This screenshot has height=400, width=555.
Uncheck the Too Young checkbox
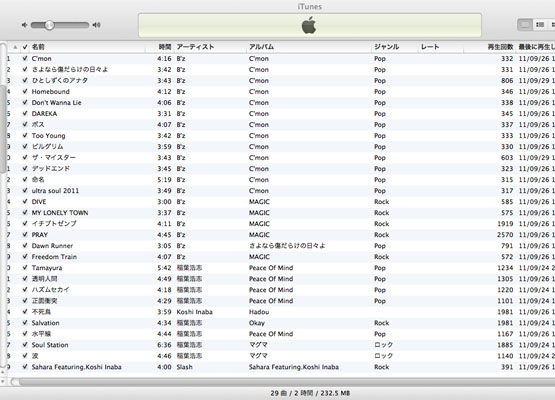click(x=25, y=135)
